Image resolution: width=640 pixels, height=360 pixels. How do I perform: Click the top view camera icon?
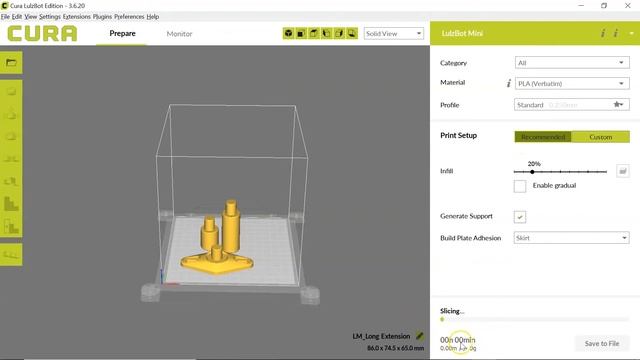pyautogui.click(x=314, y=33)
